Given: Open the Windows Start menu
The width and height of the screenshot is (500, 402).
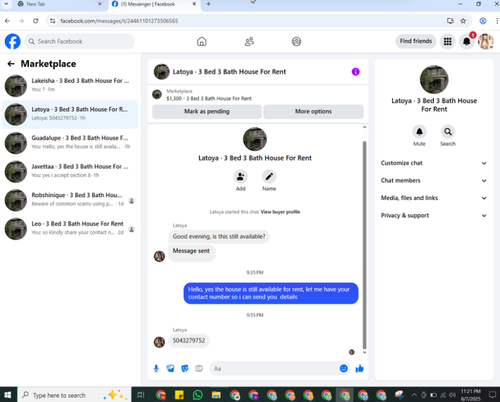Looking at the screenshot, I should click(7, 395).
